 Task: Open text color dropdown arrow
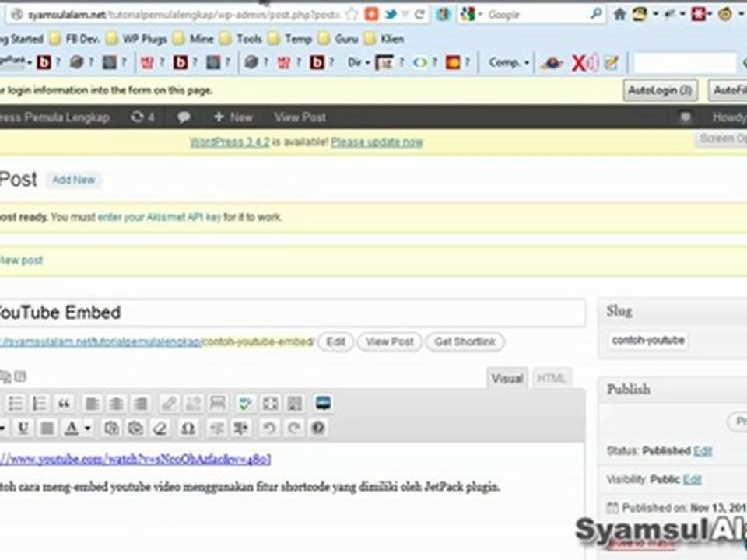click(88, 428)
